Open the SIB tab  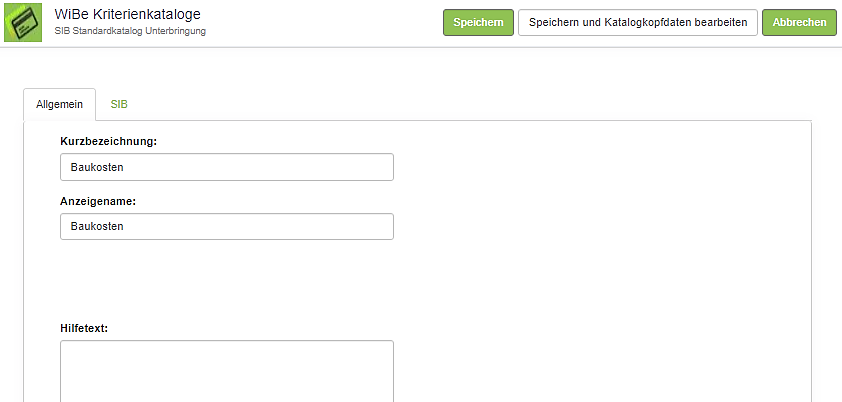click(x=119, y=104)
